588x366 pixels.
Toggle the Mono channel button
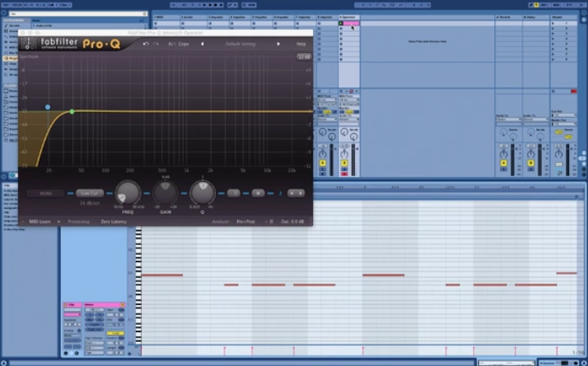pyautogui.click(x=46, y=193)
